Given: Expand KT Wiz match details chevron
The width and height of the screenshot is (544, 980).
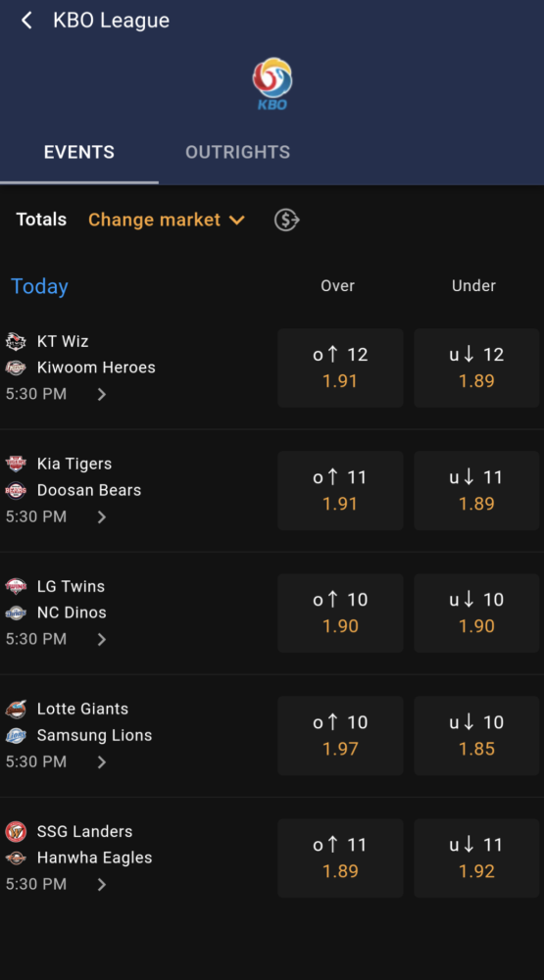Looking at the screenshot, I should click(x=102, y=394).
